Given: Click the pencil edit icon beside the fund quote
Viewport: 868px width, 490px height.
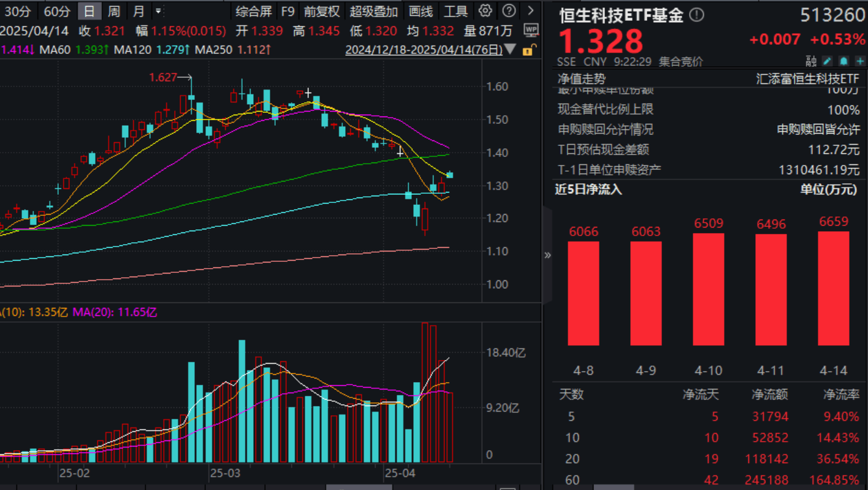Looking at the screenshot, I should click(x=827, y=61).
